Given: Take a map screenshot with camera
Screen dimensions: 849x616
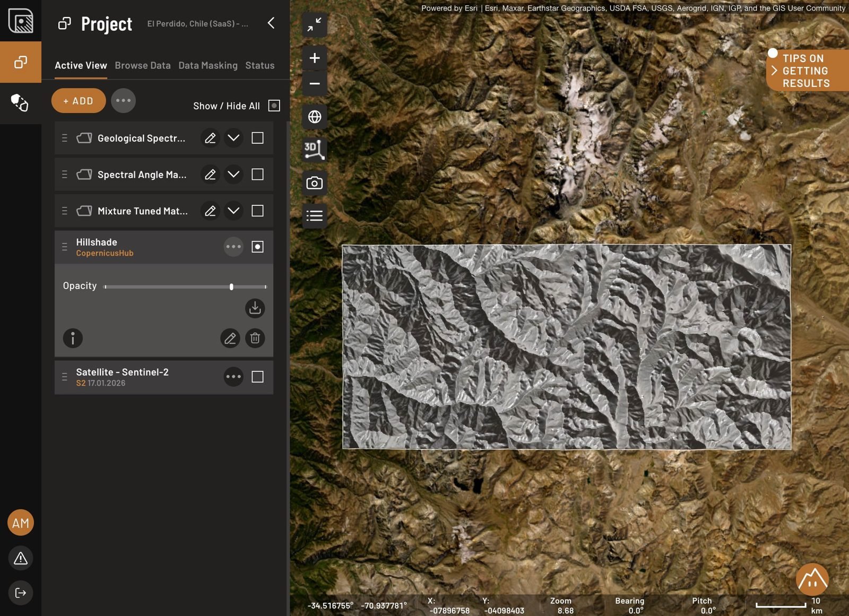Looking at the screenshot, I should click(315, 183).
